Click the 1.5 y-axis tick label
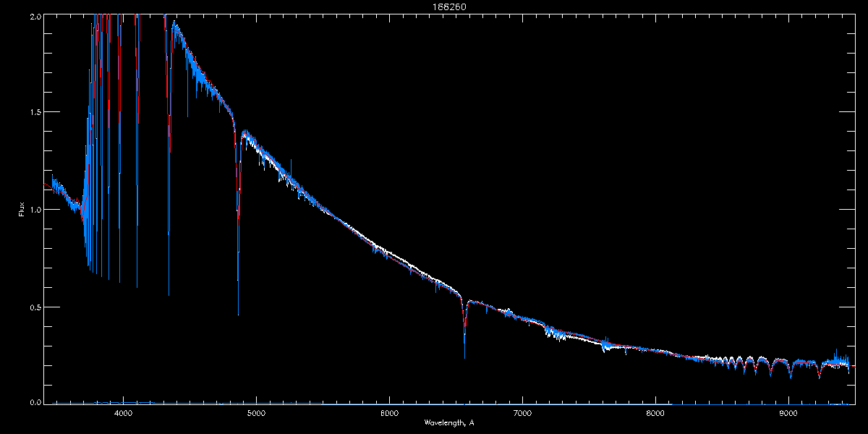The width and height of the screenshot is (868, 434). (35, 112)
